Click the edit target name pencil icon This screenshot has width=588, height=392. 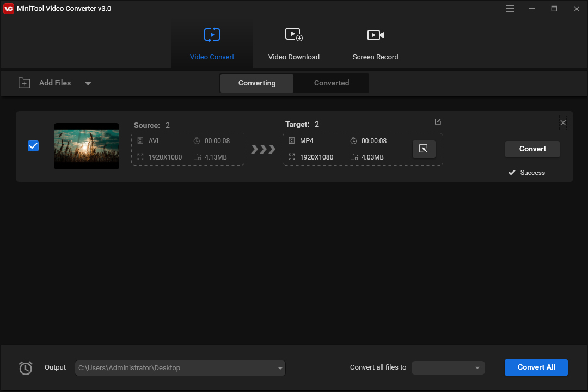(x=438, y=121)
